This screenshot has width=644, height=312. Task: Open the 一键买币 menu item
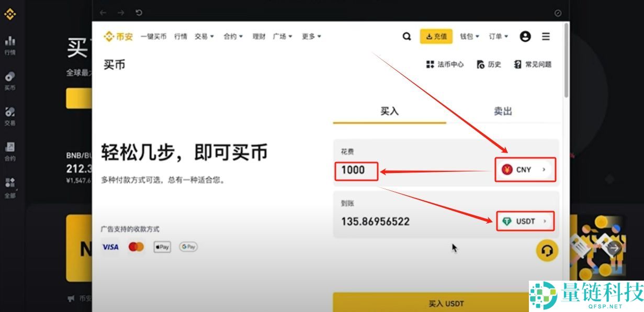(153, 37)
